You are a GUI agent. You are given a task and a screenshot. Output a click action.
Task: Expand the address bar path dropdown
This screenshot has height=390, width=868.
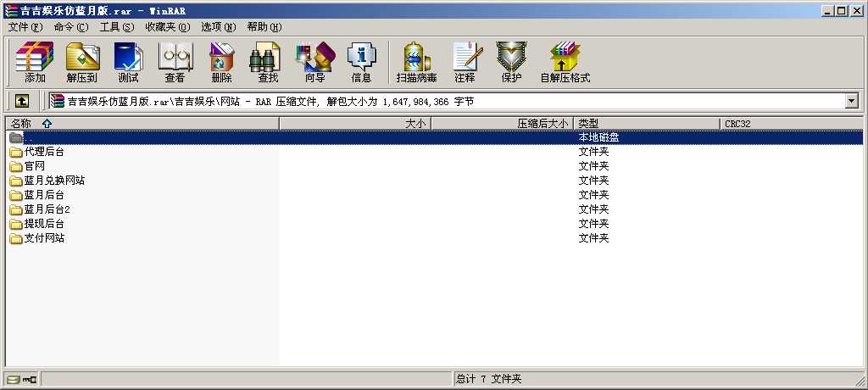[x=851, y=101]
